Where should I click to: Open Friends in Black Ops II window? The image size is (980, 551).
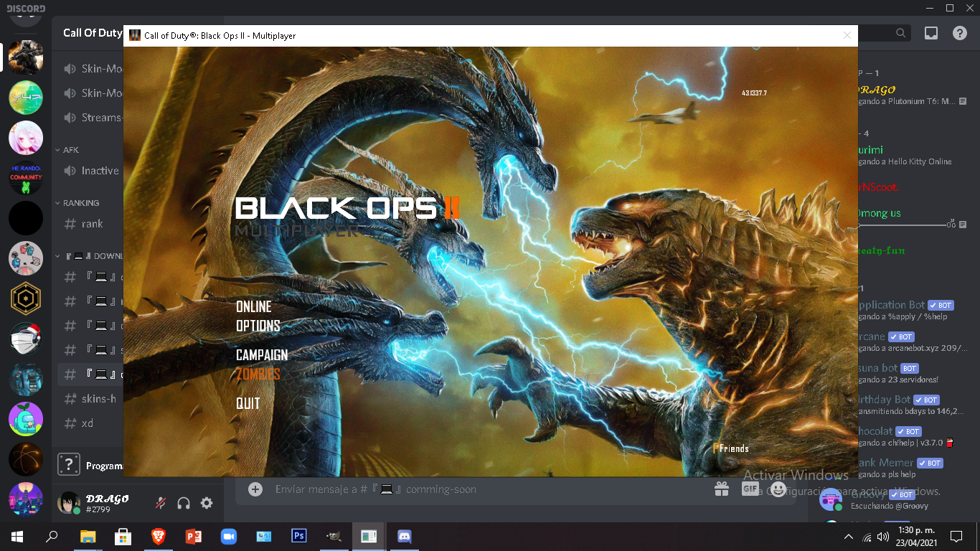coord(731,448)
